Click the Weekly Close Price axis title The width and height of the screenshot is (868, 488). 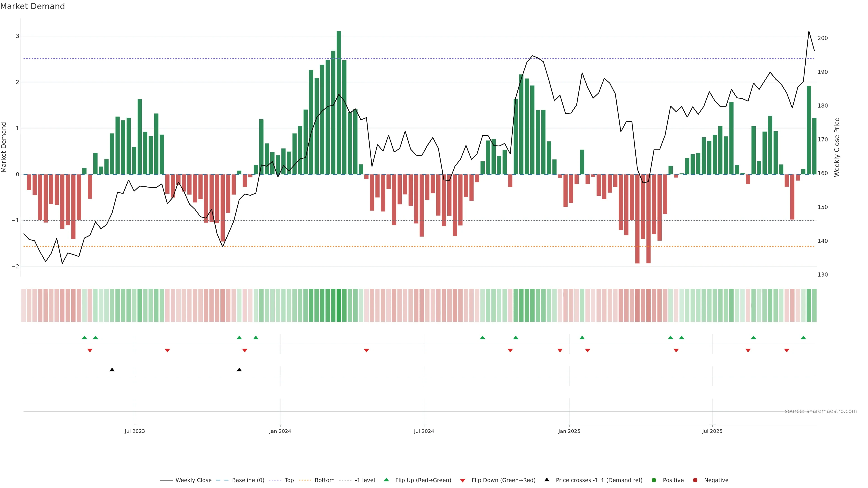point(837,147)
